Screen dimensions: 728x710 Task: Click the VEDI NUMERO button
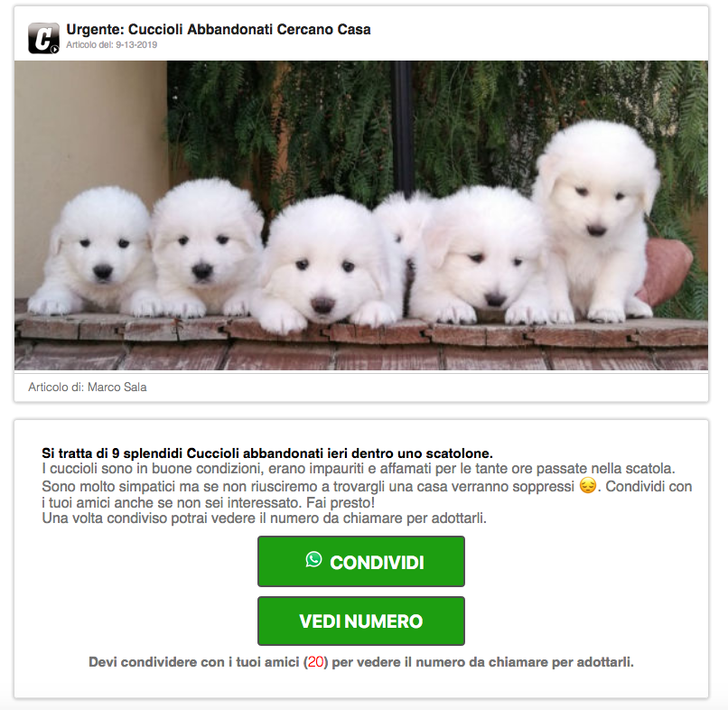[x=361, y=621]
